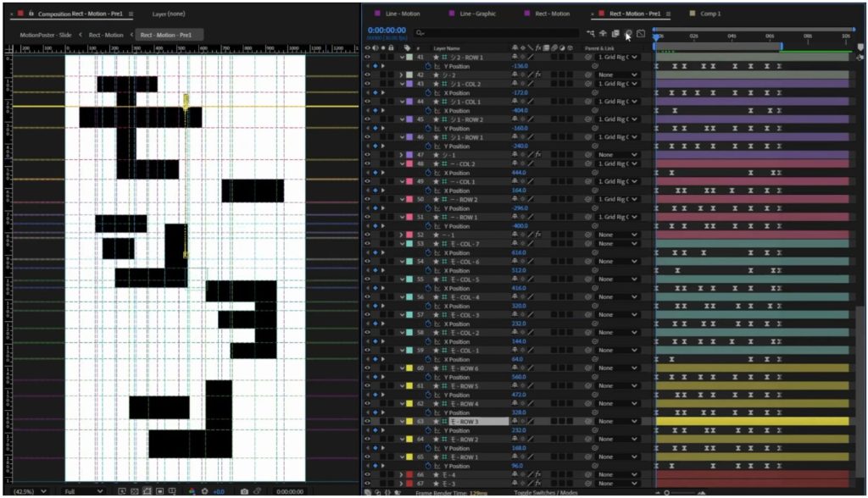
Task: Hide layer 63 ROW 3 with eye icon
Action: click(x=367, y=421)
